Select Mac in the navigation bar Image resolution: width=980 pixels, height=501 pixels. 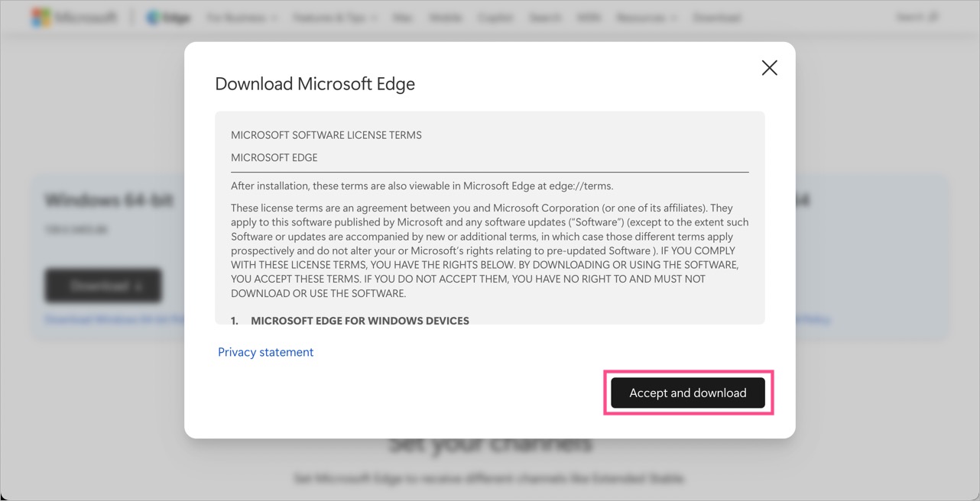pyautogui.click(x=402, y=17)
